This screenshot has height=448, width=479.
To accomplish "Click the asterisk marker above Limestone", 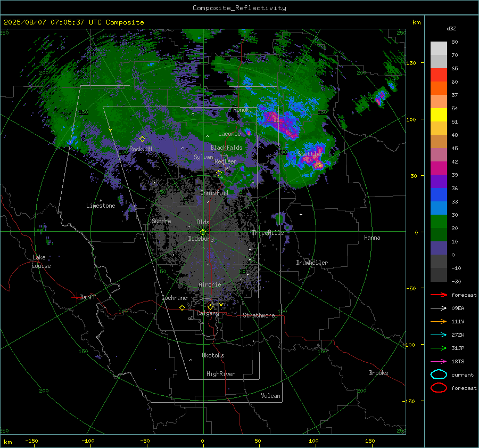I will pyautogui.click(x=101, y=201).
